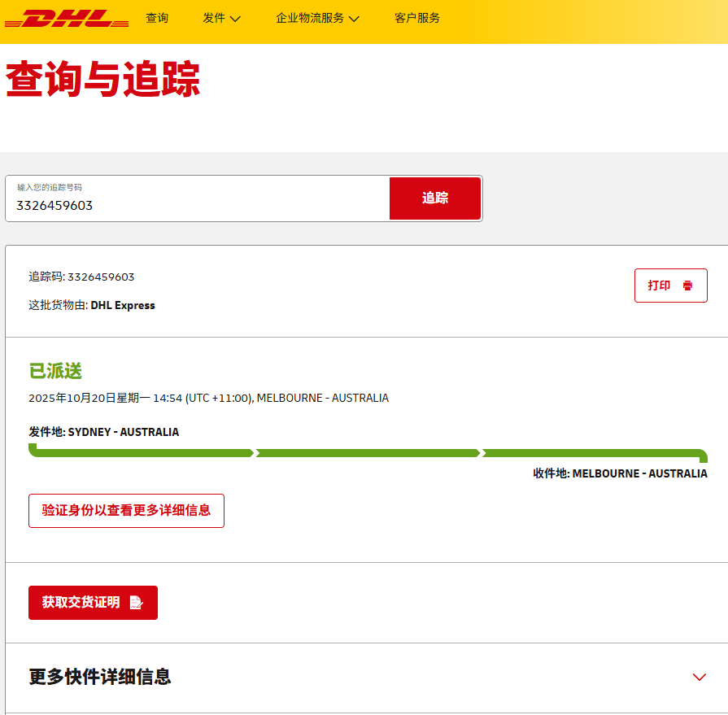Viewport: 728px width, 715px height.
Task: Open the 查询 menu item
Action: coord(157,18)
